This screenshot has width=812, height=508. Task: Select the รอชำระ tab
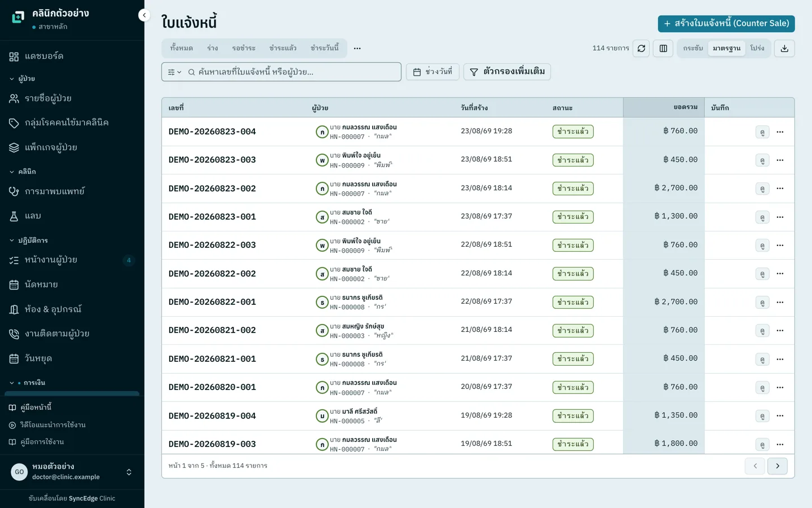tap(244, 49)
